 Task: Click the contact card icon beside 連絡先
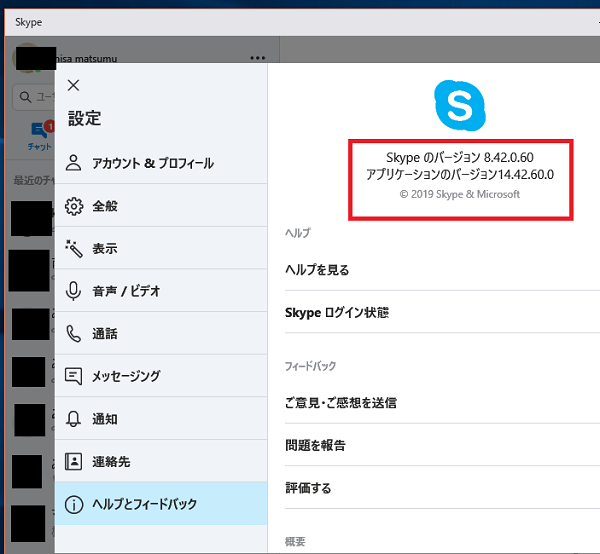[73, 461]
